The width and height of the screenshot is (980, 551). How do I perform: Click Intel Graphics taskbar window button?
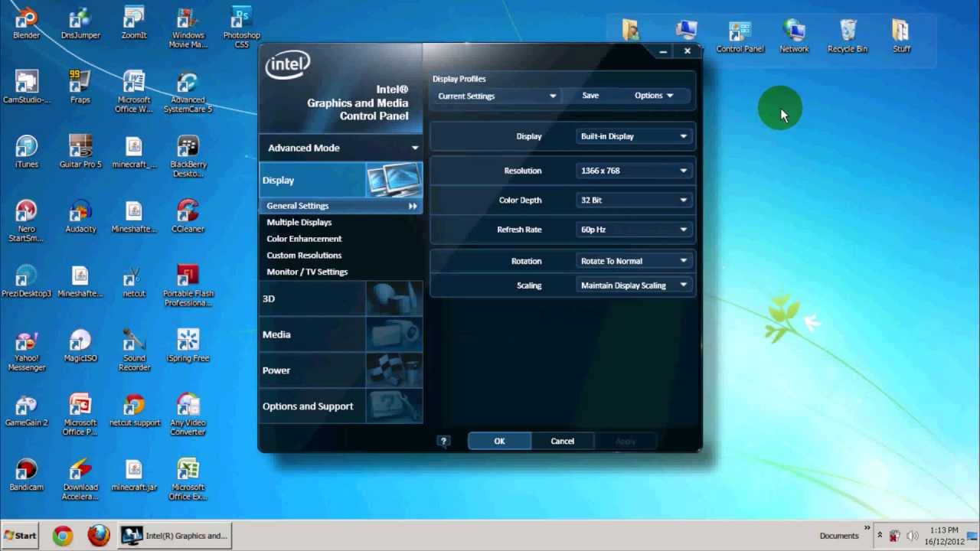(x=175, y=536)
